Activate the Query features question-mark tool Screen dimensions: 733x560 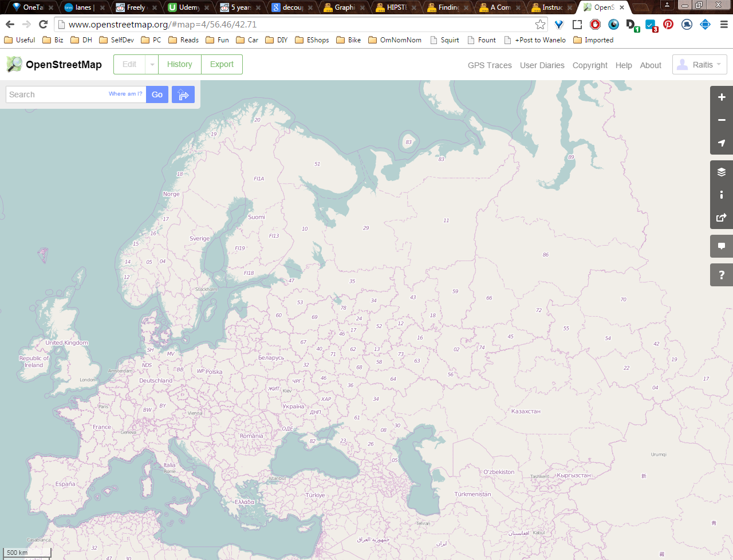(x=722, y=275)
